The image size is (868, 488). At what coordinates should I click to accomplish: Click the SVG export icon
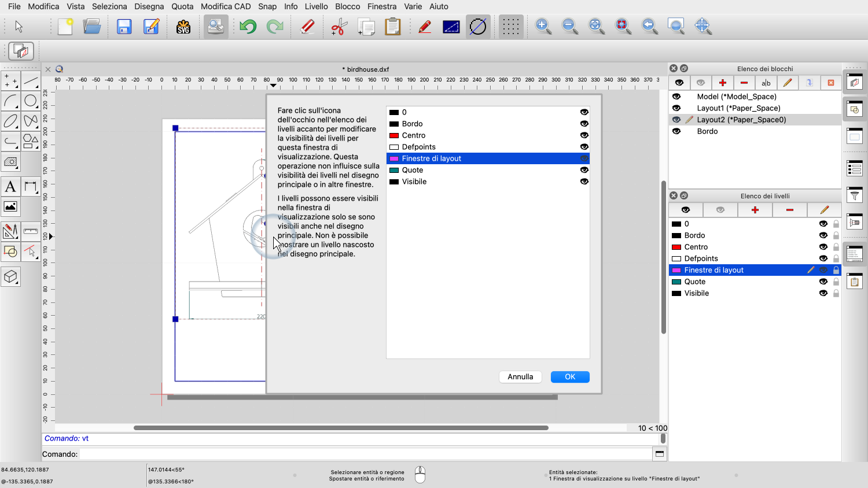[183, 27]
